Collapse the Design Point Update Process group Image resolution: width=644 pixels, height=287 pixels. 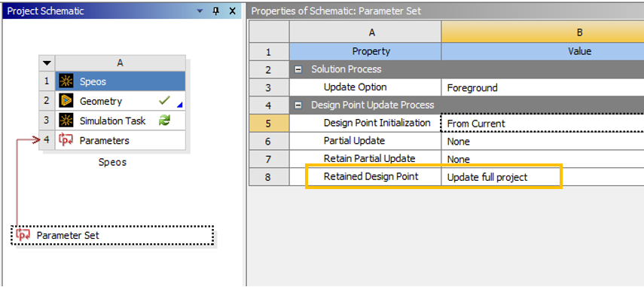[x=300, y=105]
